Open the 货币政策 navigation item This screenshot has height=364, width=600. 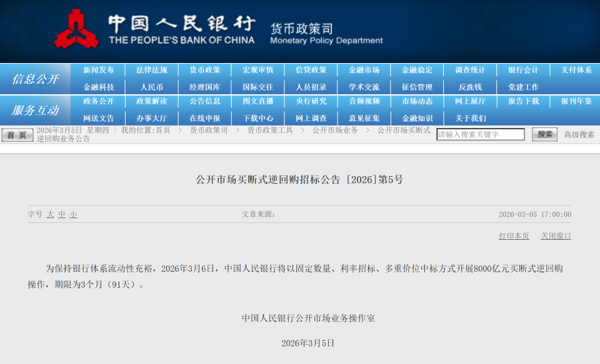click(204, 69)
